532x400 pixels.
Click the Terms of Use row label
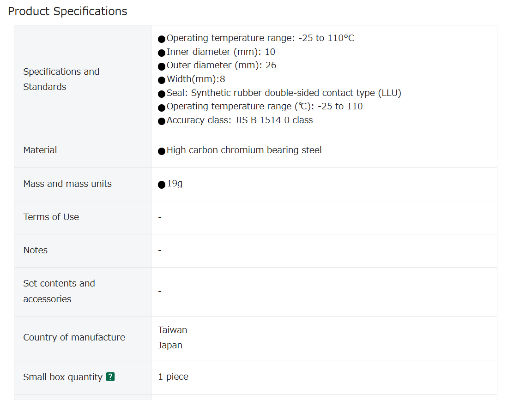click(51, 217)
